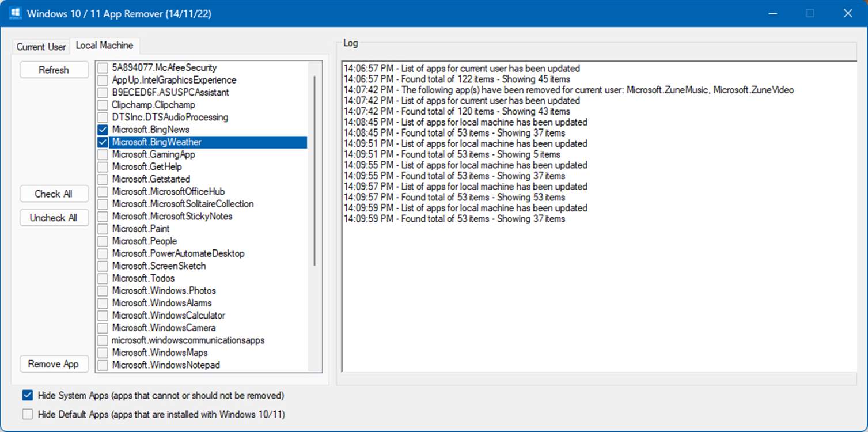Screen dimensions: 868x432
Task: Click the app list vertical scrollbar thumb
Action: (x=314, y=170)
